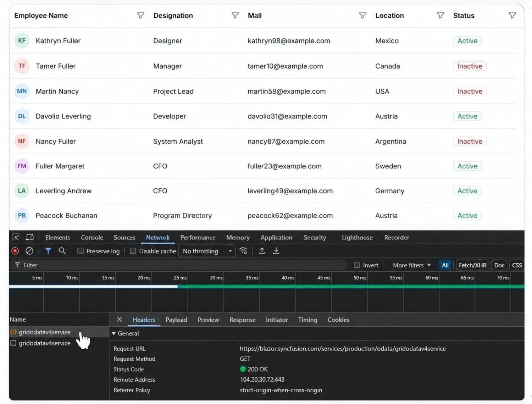This screenshot has height=404, width=532.
Task: Click KF avatar for Kathryn Fuller
Action: click(22, 40)
